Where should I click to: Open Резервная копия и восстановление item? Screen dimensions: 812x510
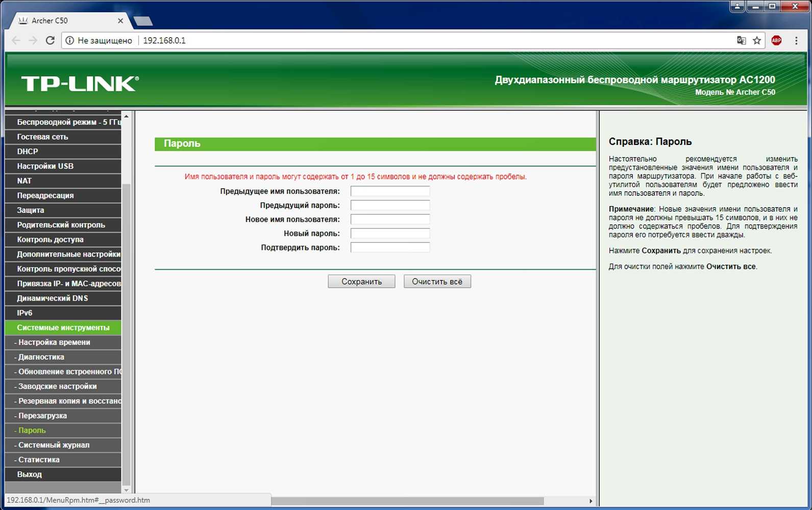(x=63, y=401)
